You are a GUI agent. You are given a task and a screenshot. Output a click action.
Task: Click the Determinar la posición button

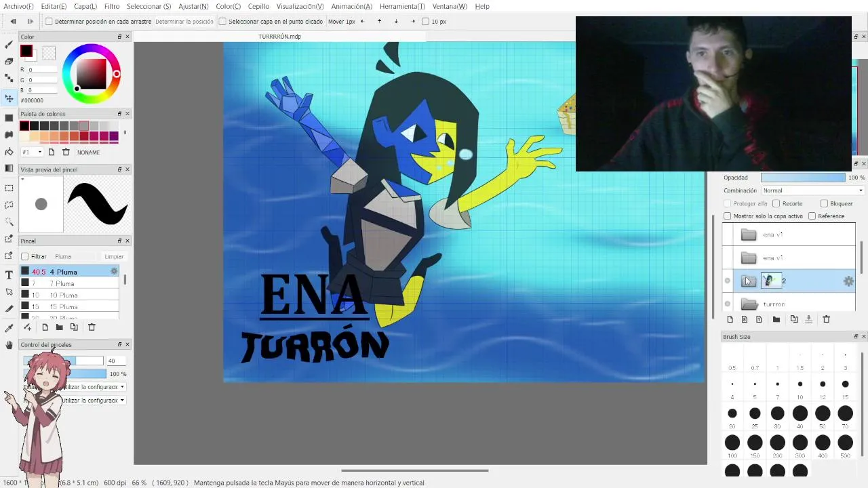[x=184, y=22]
